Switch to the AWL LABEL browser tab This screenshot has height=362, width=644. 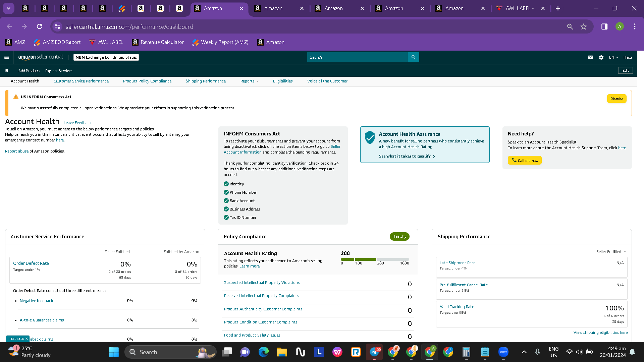click(520, 8)
